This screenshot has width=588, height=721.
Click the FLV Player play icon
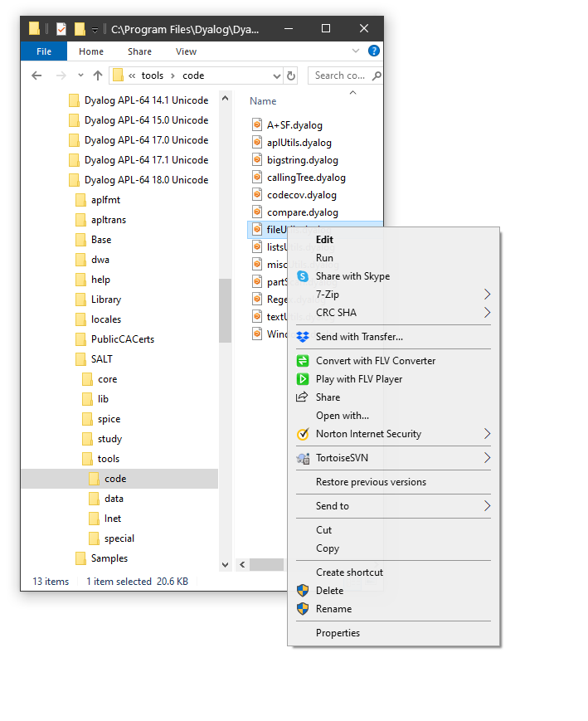click(303, 379)
